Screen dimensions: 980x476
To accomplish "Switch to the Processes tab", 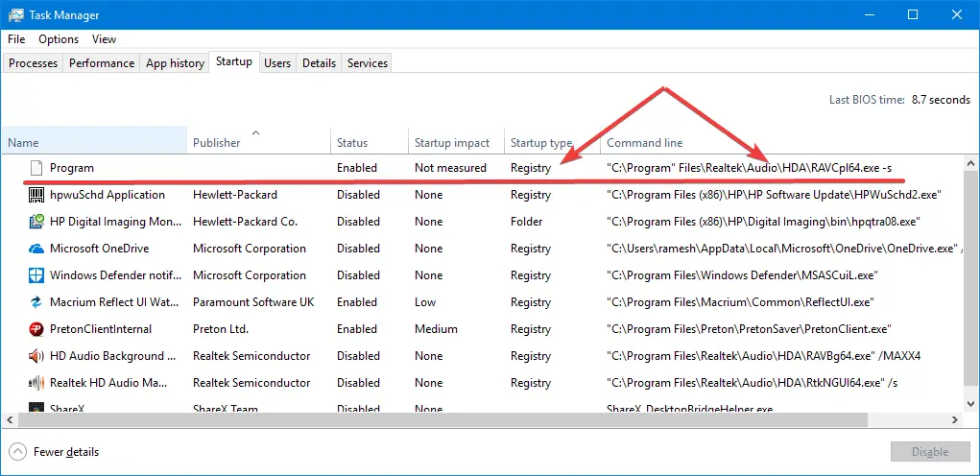I will pyautogui.click(x=34, y=63).
